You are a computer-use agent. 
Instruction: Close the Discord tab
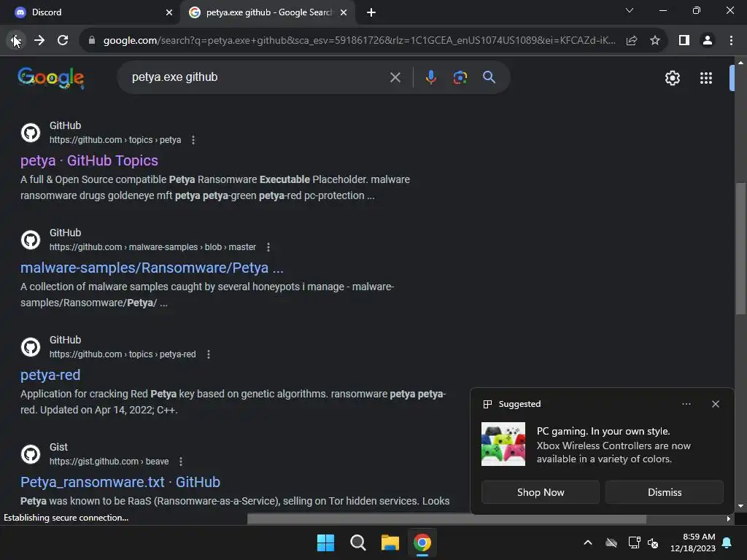coord(169,12)
